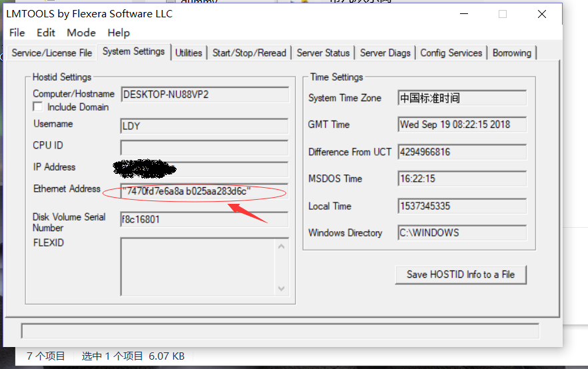Open the Help menu
This screenshot has width=588, height=369.
tap(119, 33)
